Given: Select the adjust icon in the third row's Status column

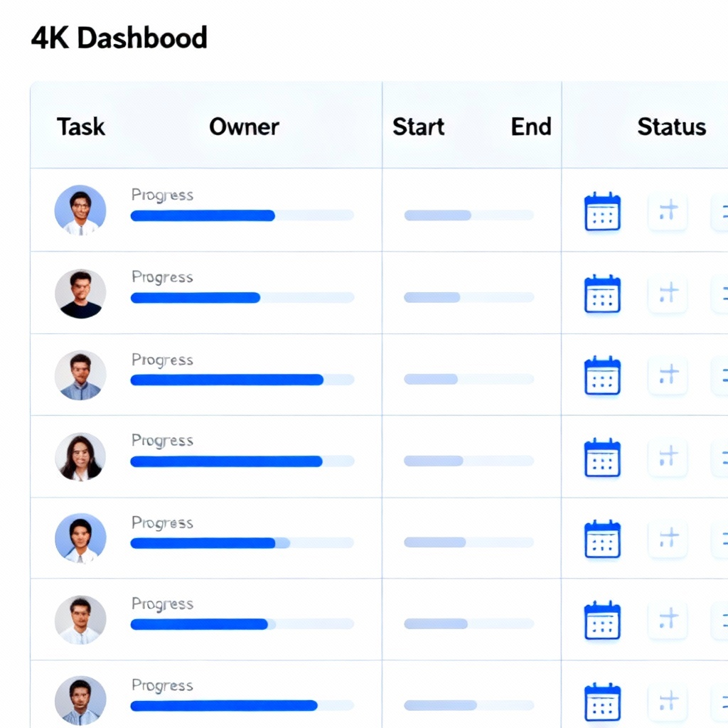Looking at the screenshot, I should (668, 375).
